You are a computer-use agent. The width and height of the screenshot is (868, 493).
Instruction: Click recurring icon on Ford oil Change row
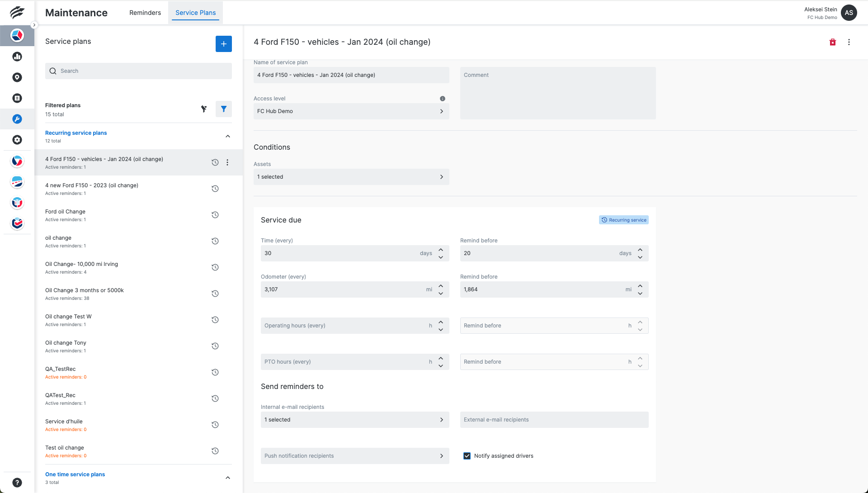[215, 215]
